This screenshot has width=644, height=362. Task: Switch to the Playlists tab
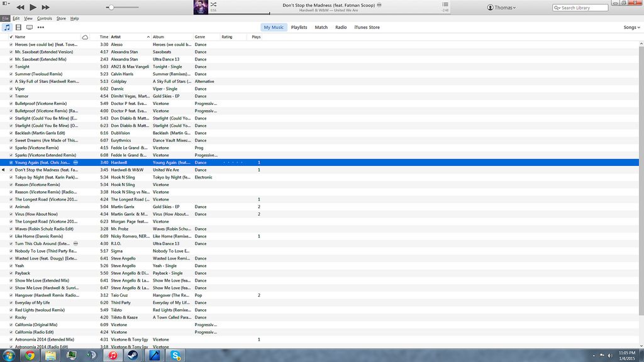[299, 28]
